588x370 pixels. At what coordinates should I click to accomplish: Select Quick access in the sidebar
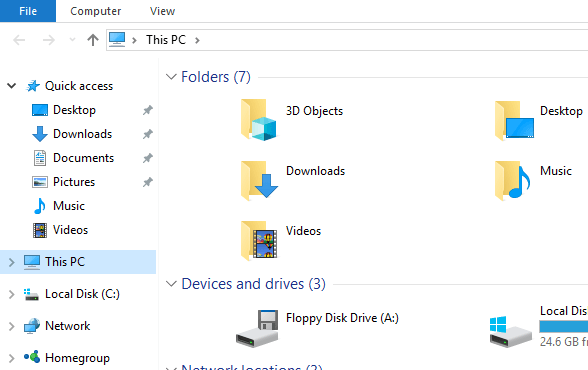(79, 86)
